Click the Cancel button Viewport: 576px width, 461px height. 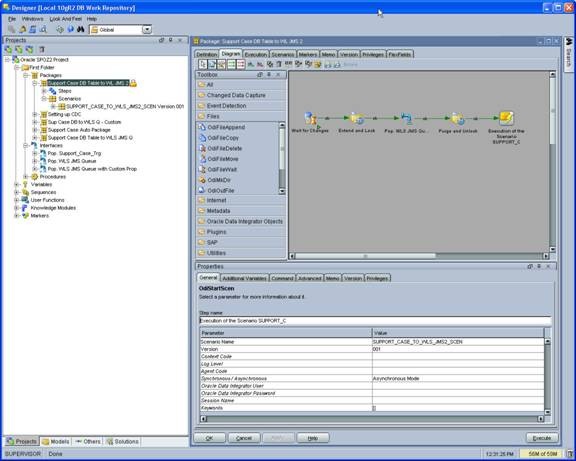[x=244, y=438]
